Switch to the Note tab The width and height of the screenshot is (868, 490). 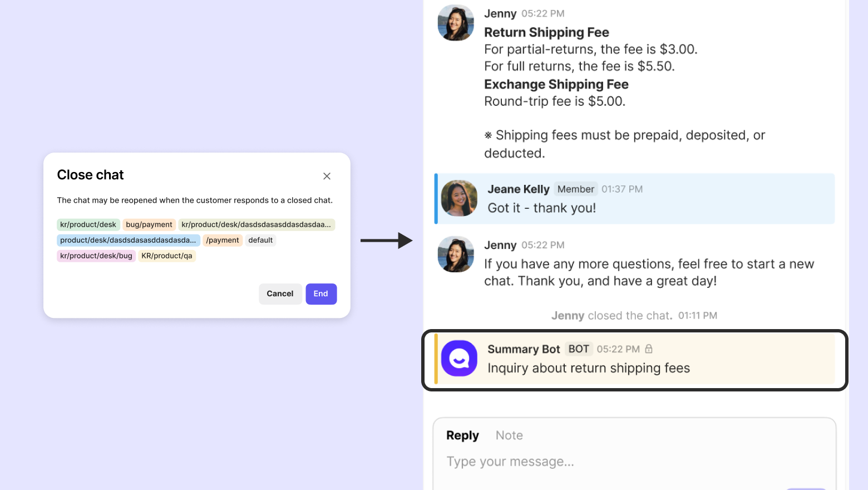pos(509,435)
